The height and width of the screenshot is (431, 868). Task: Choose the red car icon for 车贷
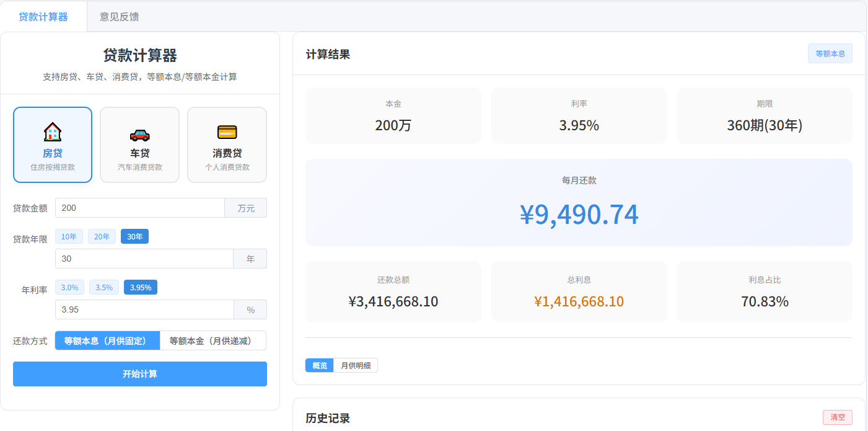point(139,135)
